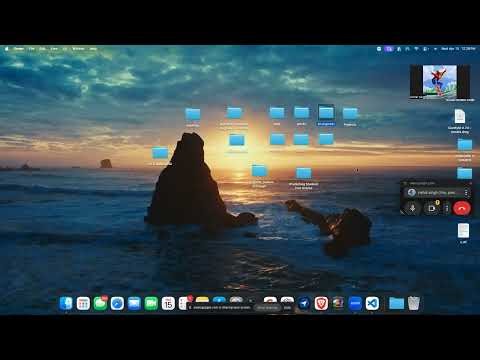This screenshot has width=480, height=360.
Task: Open the Window menu
Action: 78,49
